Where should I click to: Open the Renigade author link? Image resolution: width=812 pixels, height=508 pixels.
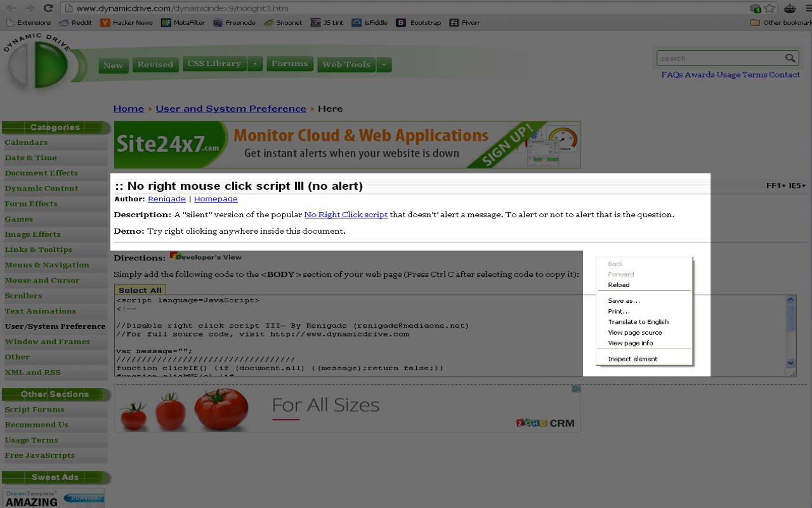[x=167, y=199]
